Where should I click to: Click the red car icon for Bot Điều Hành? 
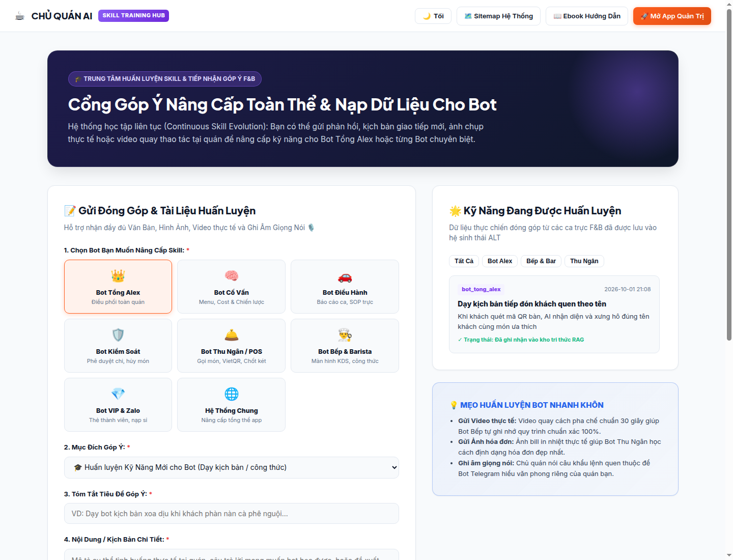345,276
